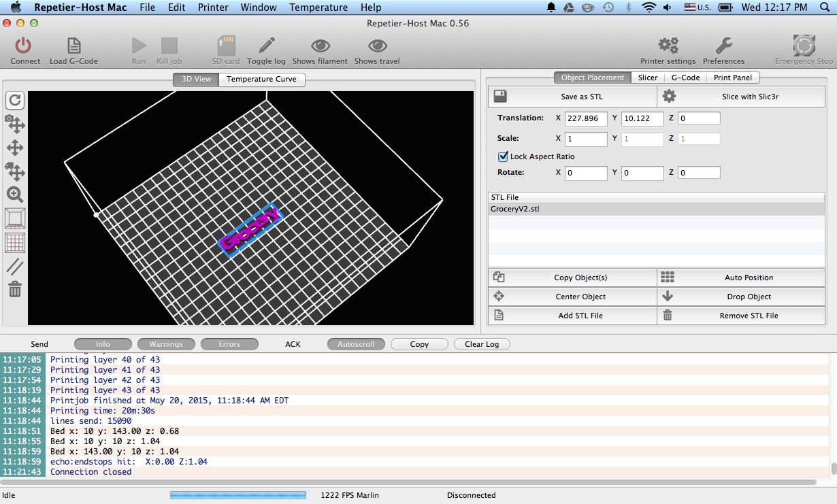
Task: Select the Object Placement tab
Action: click(592, 78)
